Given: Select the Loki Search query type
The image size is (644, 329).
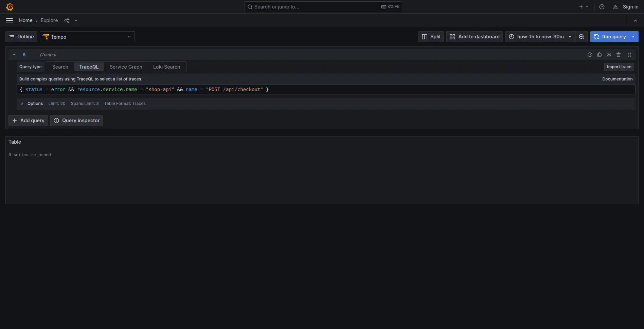Looking at the screenshot, I should click(166, 67).
